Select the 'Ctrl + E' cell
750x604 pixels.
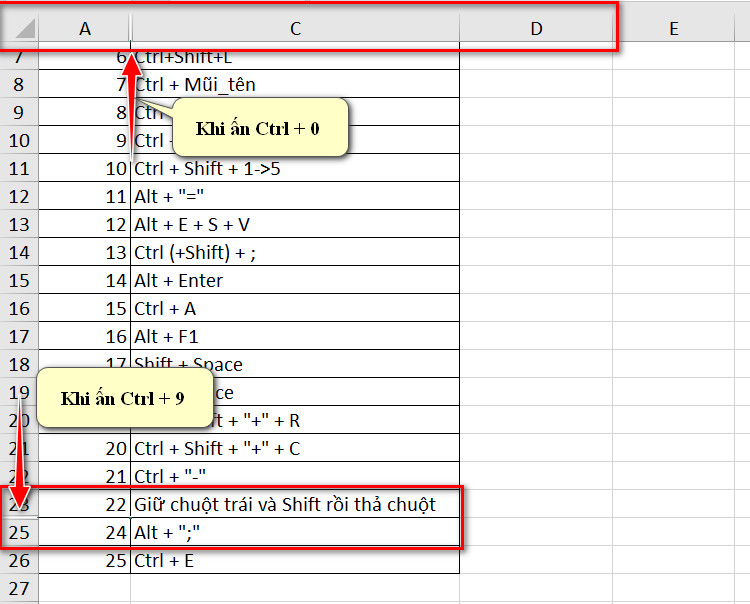(x=295, y=560)
